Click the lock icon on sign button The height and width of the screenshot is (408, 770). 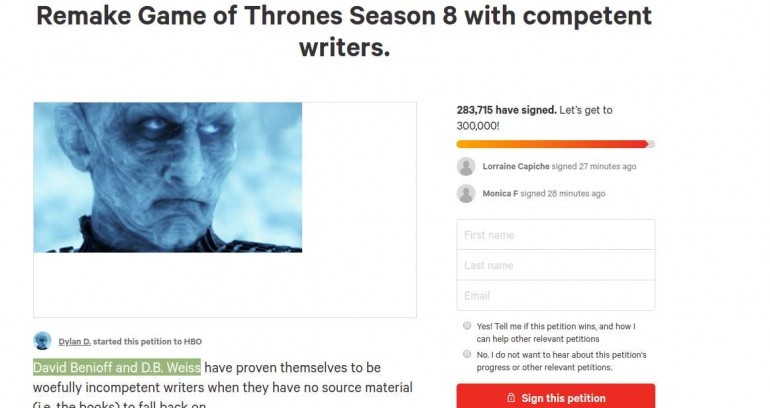511,398
